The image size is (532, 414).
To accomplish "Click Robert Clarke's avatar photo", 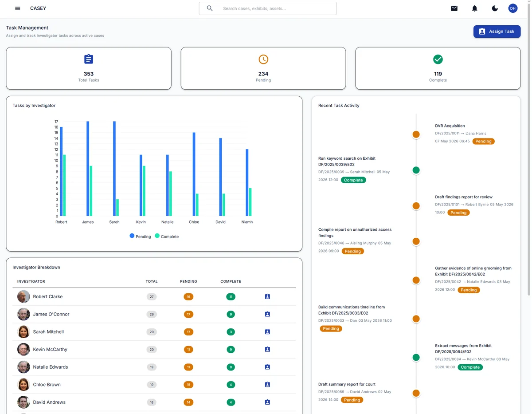I will [23, 296].
